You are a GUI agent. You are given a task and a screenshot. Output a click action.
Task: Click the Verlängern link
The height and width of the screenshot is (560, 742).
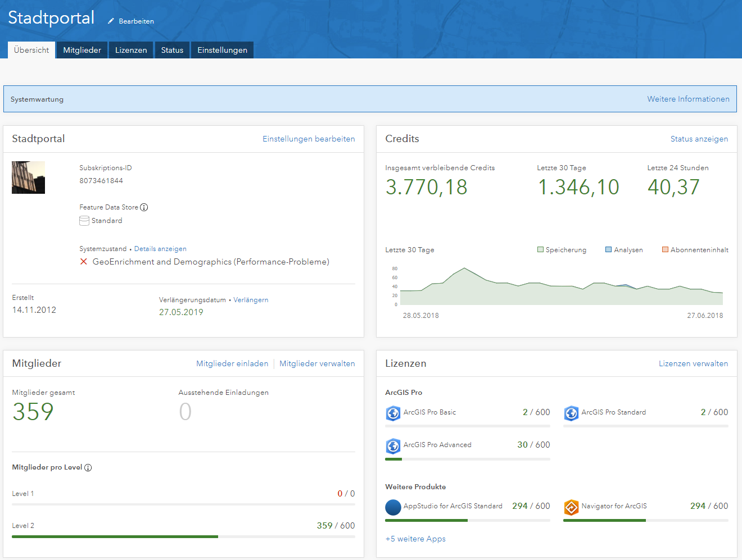251,300
